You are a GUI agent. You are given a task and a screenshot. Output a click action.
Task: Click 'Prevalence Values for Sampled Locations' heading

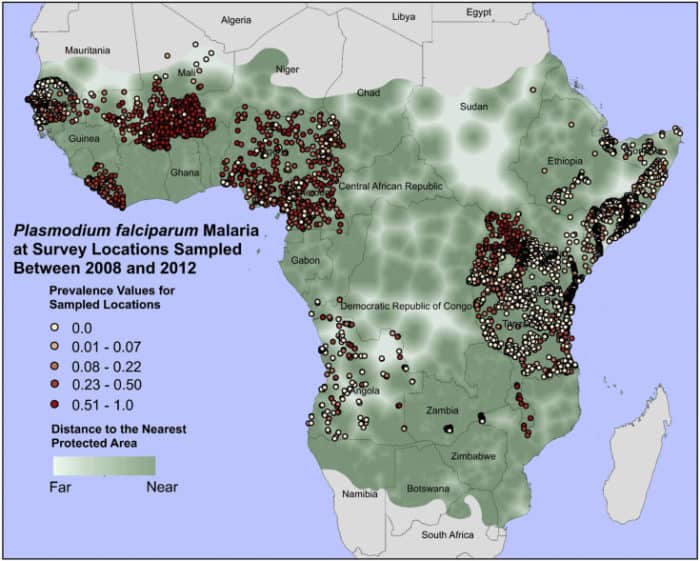tap(112, 298)
